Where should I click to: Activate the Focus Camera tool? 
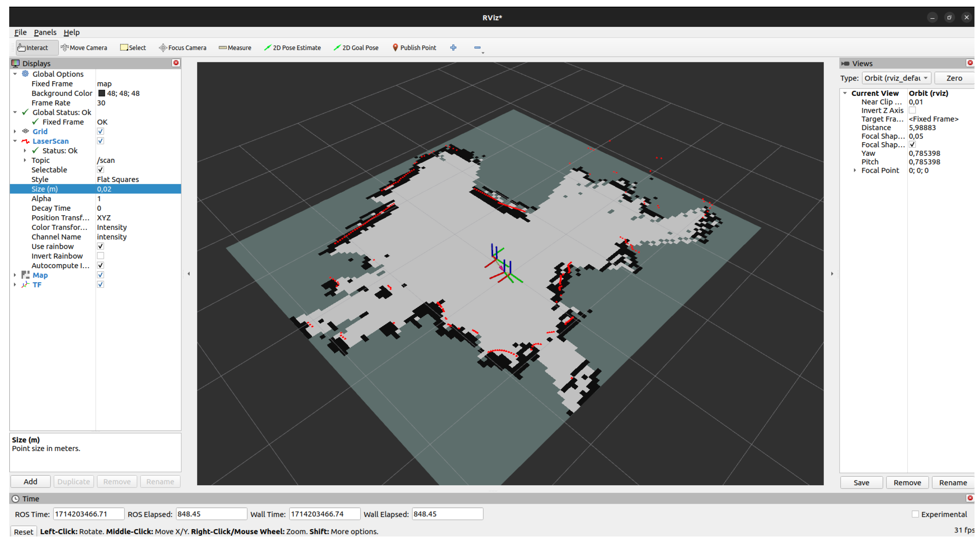182,48
